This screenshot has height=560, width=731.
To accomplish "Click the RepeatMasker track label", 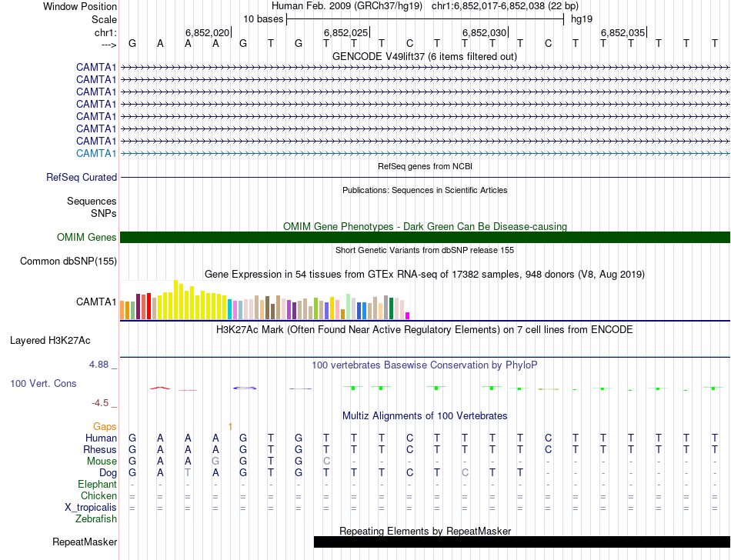I will click(85, 542).
